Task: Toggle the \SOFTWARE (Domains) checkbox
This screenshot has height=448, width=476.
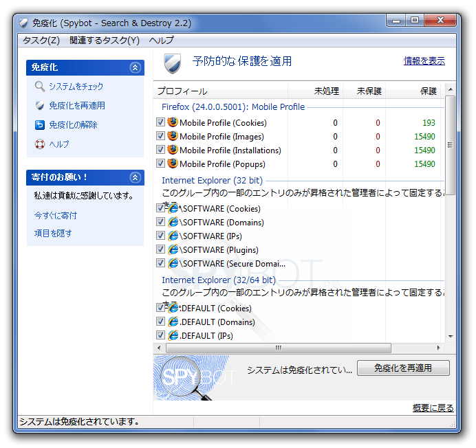Action: (160, 222)
